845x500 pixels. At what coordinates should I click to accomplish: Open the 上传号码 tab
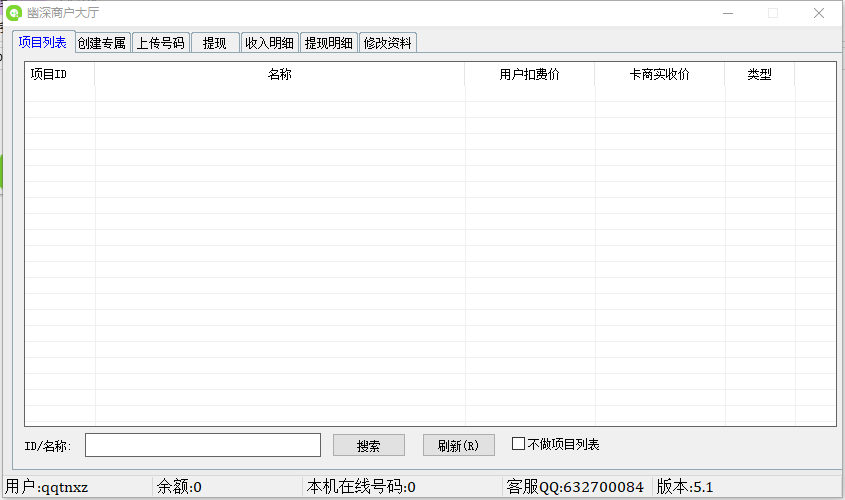tap(161, 43)
